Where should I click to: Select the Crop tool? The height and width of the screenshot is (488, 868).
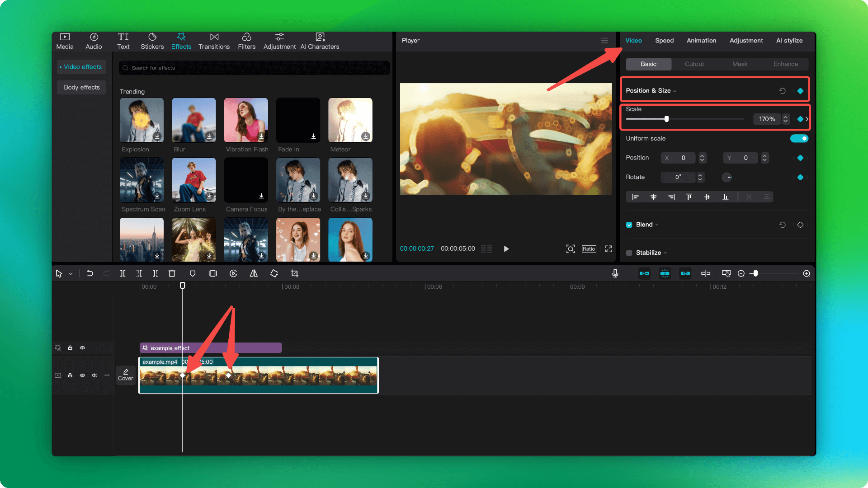coord(294,273)
